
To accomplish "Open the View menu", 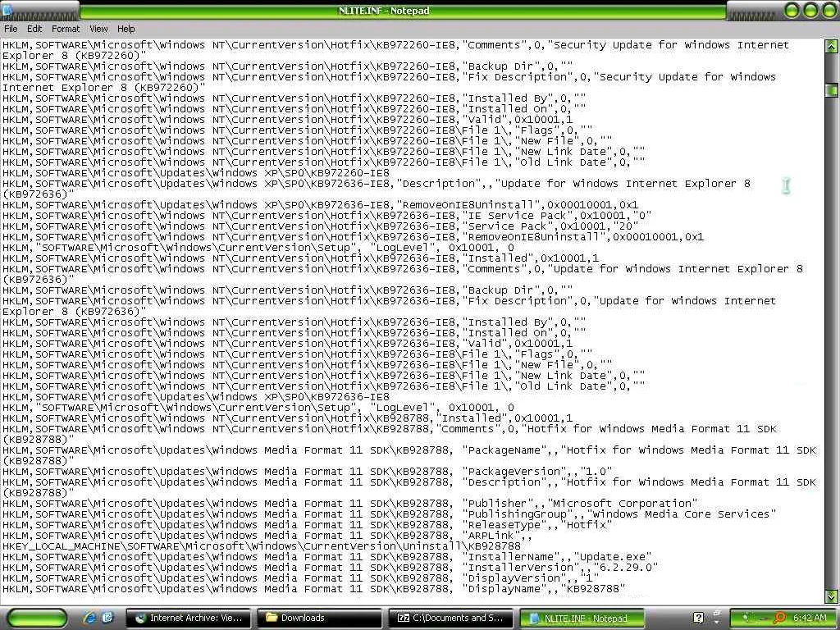I will coord(98,29).
